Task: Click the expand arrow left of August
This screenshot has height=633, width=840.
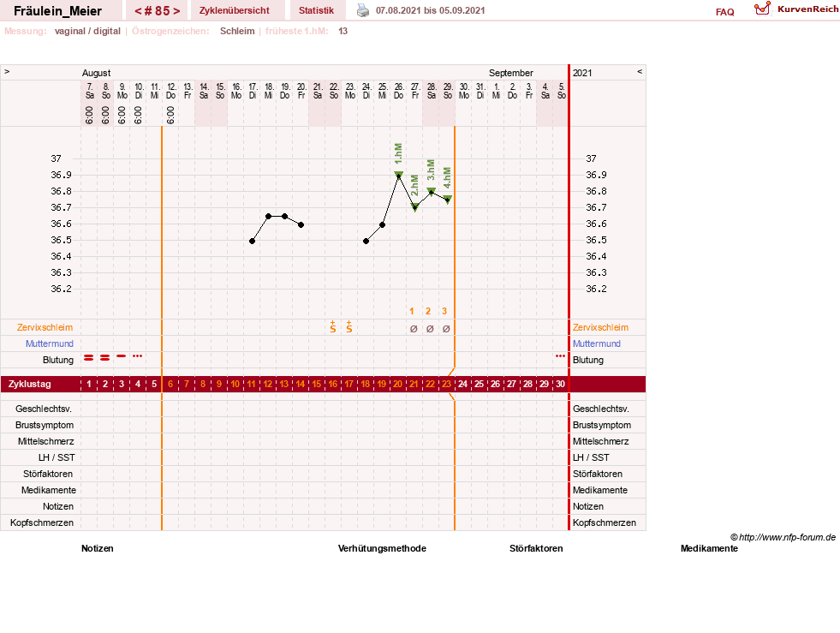Action: point(7,72)
